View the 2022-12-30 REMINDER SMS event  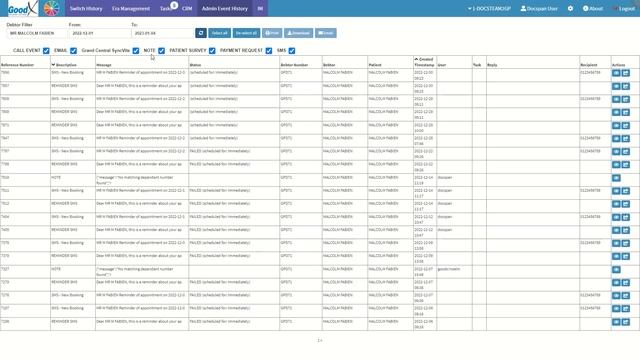(x=616, y=86)
